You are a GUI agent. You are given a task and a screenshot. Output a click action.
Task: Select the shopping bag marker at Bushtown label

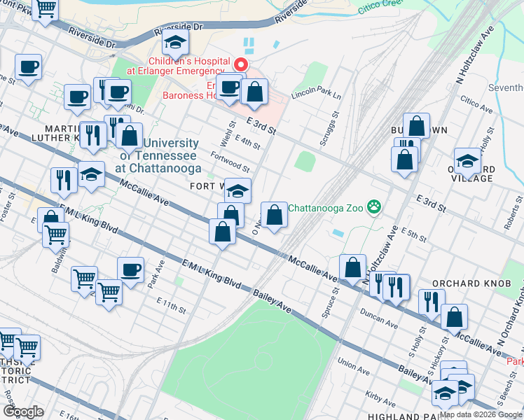tap(416, 127)
